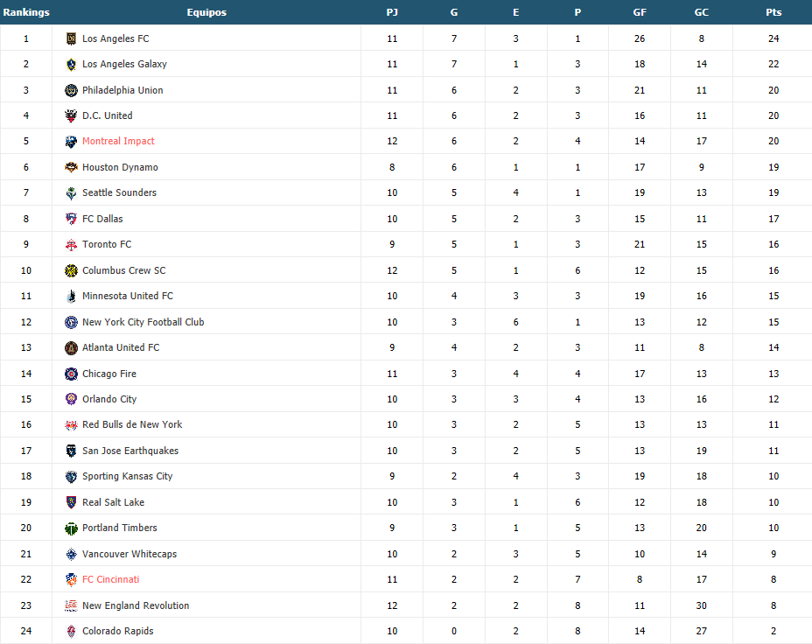Click the Equipos column header
This screenshot has width=812, height=644.
[206, 12]
